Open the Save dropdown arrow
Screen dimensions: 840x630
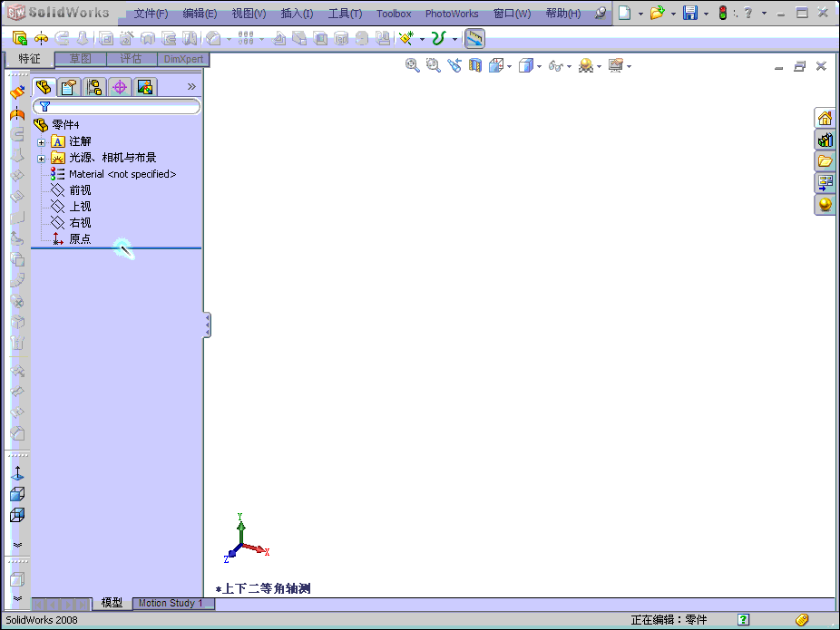click(x=706, y=14)
